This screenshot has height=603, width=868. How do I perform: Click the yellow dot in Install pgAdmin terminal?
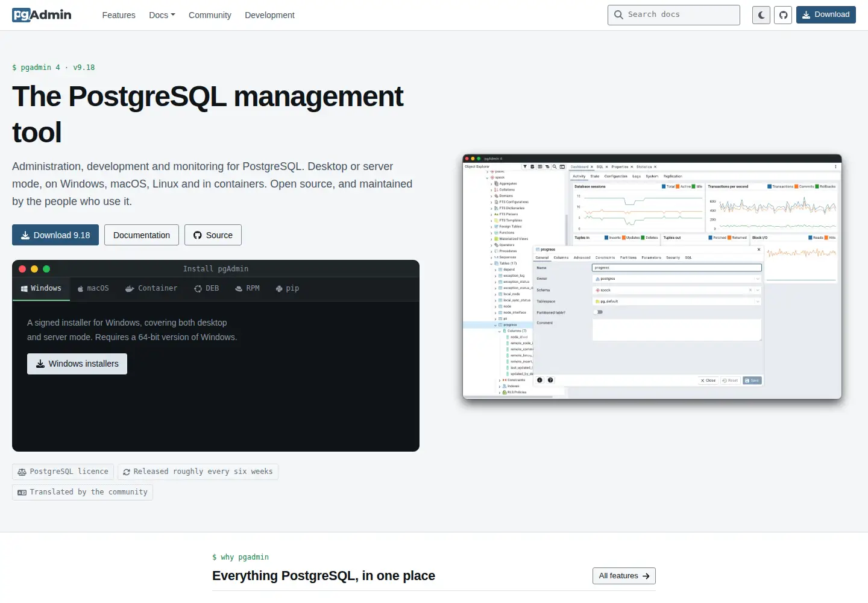pos(34,269)
